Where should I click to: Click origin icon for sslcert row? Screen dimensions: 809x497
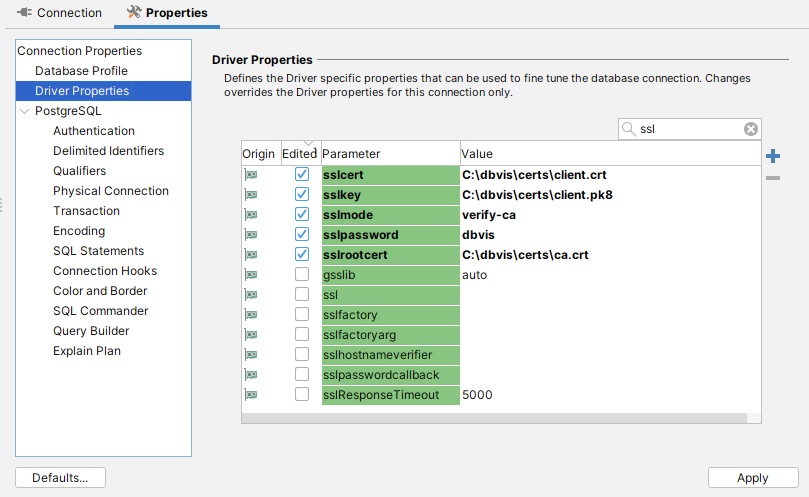pos(251,175)
